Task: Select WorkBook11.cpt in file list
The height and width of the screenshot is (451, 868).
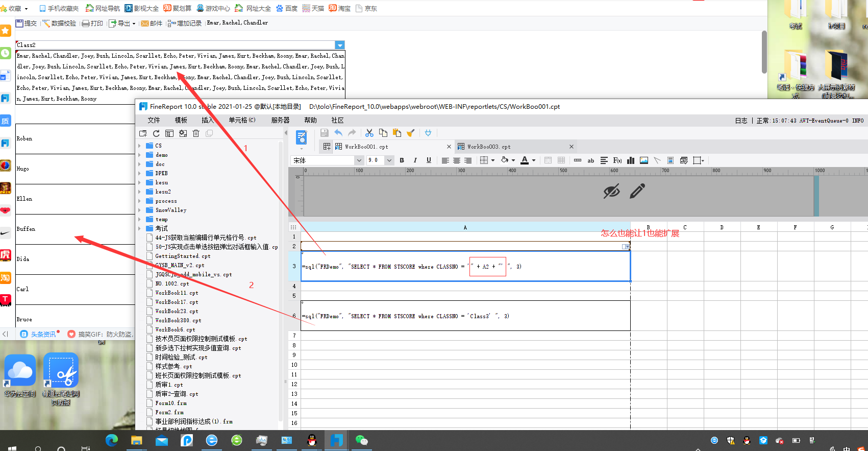Action: pyautogui.click(x=177, y=293)
